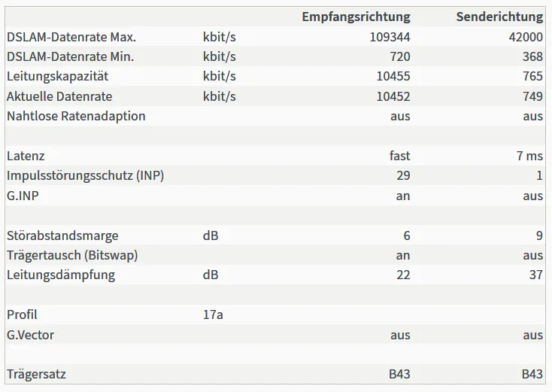This screenshot has width=552, height=392.
Task: Click the Nahtlose Ratenadaption label
Action: click(x=76, y=116)
